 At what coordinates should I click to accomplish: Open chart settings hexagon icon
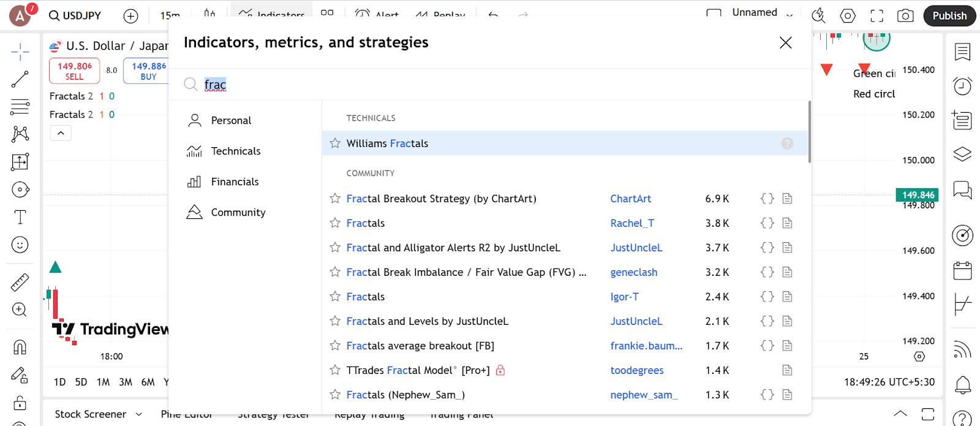[848, 16]
